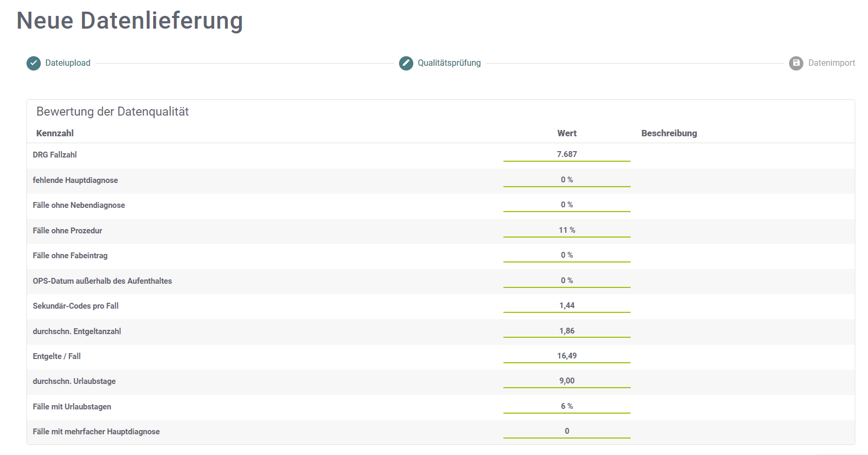
Task: Focus the Fälle mit mehrfacher Hauptdiagnose value
Action: pos(566,431)
